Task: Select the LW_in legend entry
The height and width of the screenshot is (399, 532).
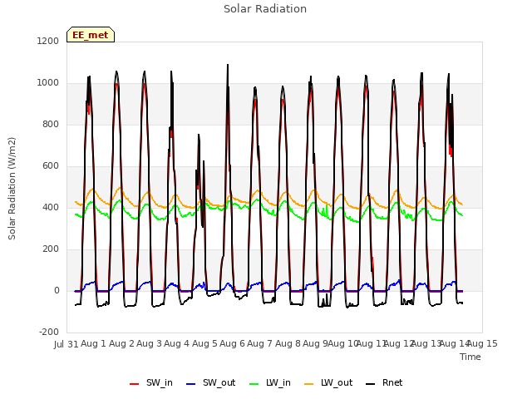Action: pos(270,382)
